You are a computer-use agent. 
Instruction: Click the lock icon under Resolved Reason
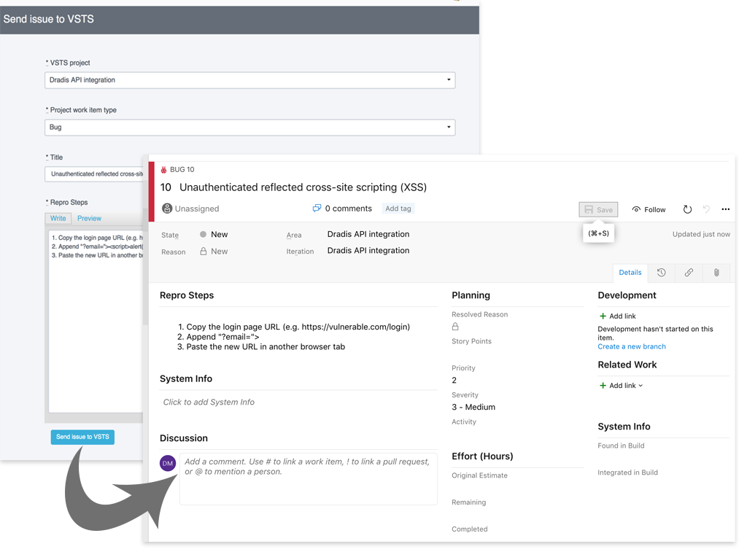tap(455, 327)
